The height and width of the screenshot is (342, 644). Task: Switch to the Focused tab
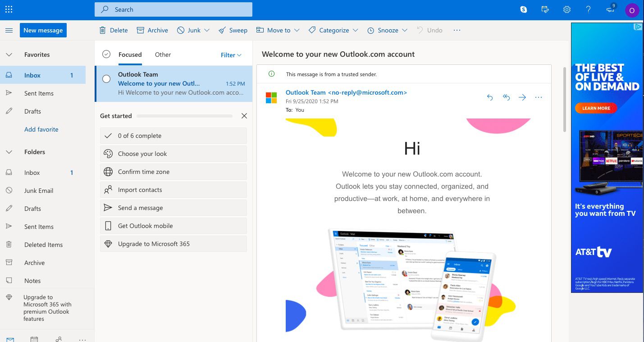tap(130, 55)
